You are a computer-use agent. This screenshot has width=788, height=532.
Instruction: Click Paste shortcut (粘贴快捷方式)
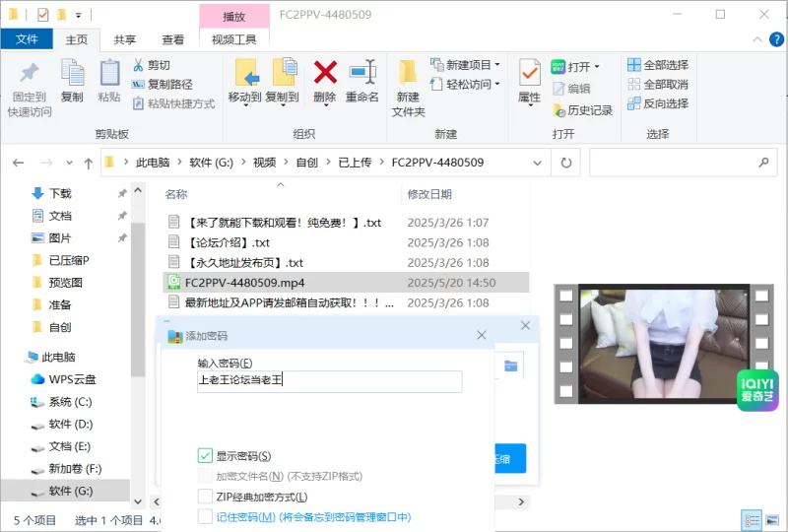(174, 103)
